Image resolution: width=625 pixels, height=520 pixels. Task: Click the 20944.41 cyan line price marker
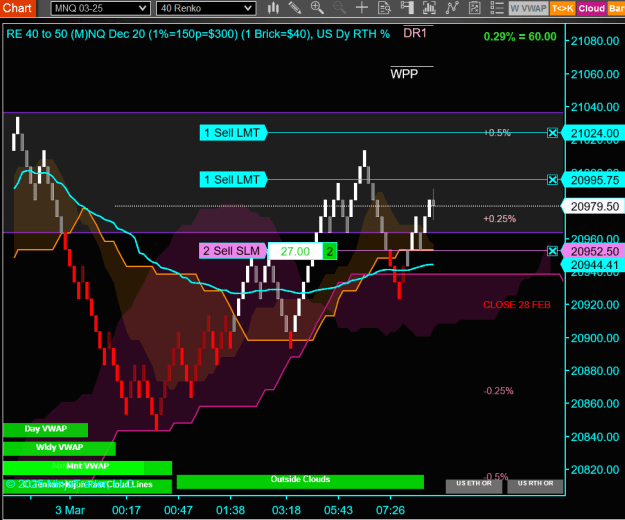coord(593,265)
